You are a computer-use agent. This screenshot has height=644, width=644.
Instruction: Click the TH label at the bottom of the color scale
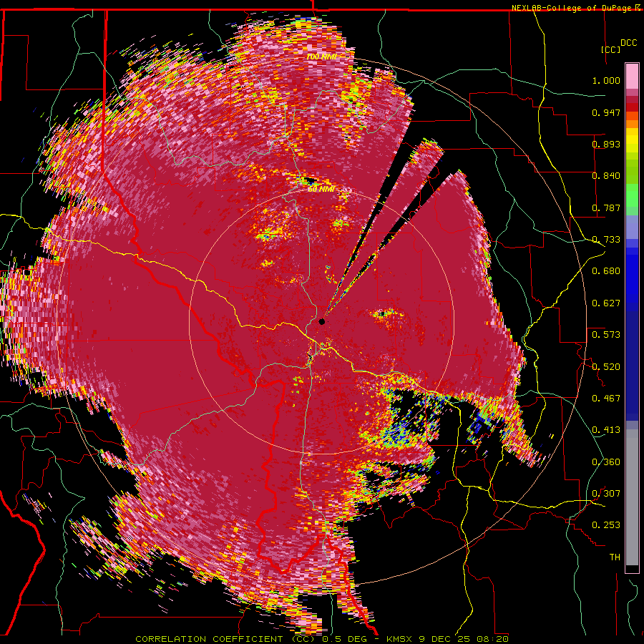point(615,557)
